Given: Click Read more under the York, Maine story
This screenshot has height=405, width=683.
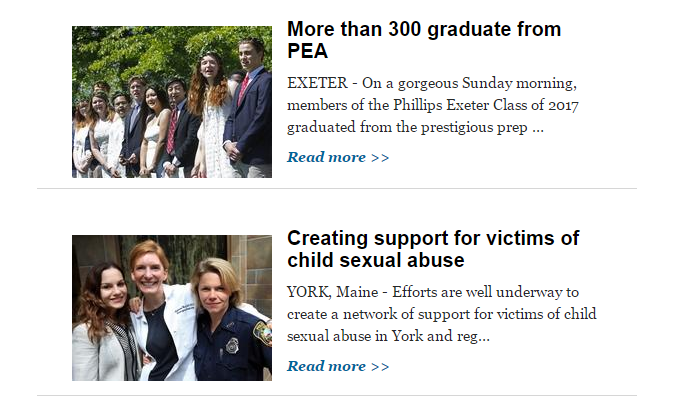Looking at the screenshot, I should [x=326, y=366].
